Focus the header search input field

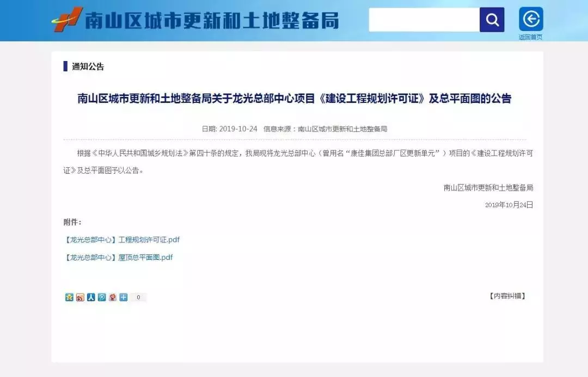tap(424, 20)
